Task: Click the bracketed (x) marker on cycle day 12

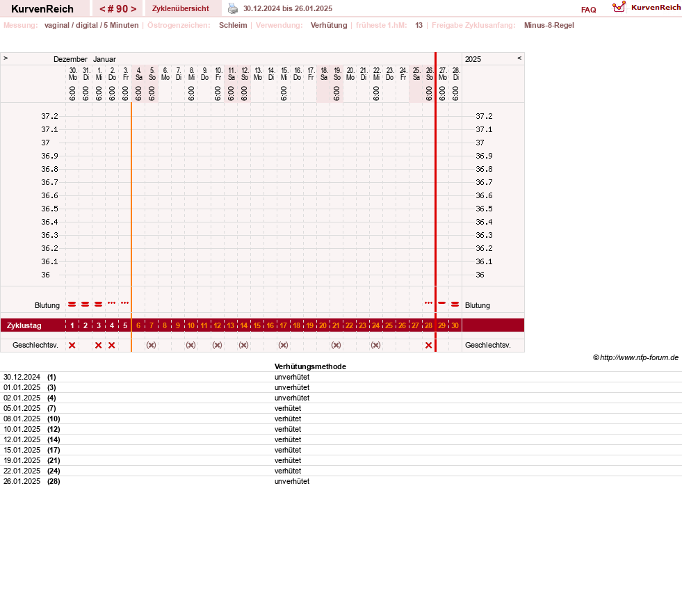Action: (217, 345)
